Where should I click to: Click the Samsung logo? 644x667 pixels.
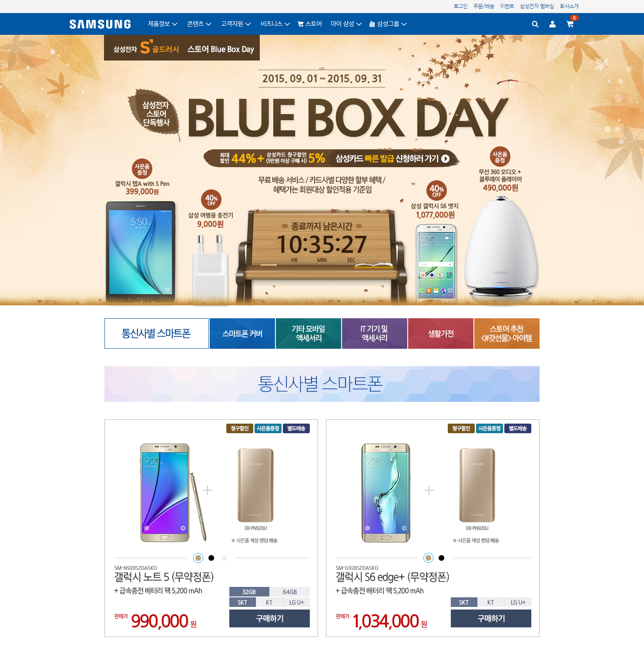[100, 24]
